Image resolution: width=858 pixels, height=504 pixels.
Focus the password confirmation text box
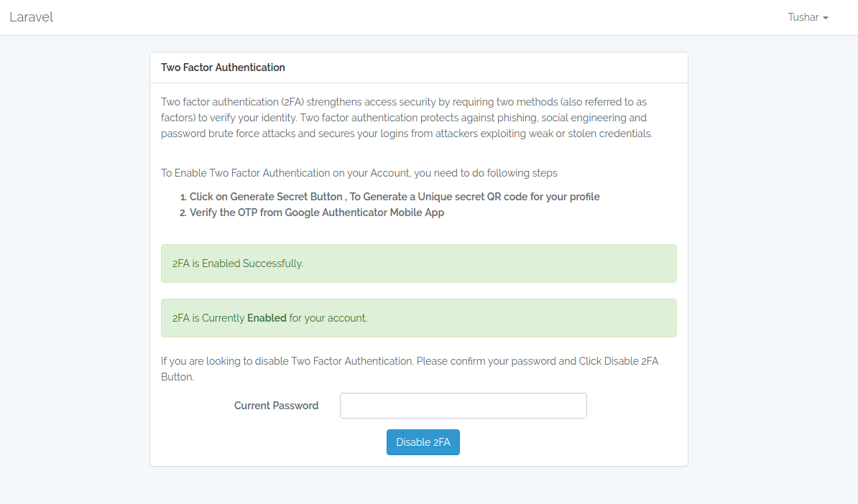(463, 405)
